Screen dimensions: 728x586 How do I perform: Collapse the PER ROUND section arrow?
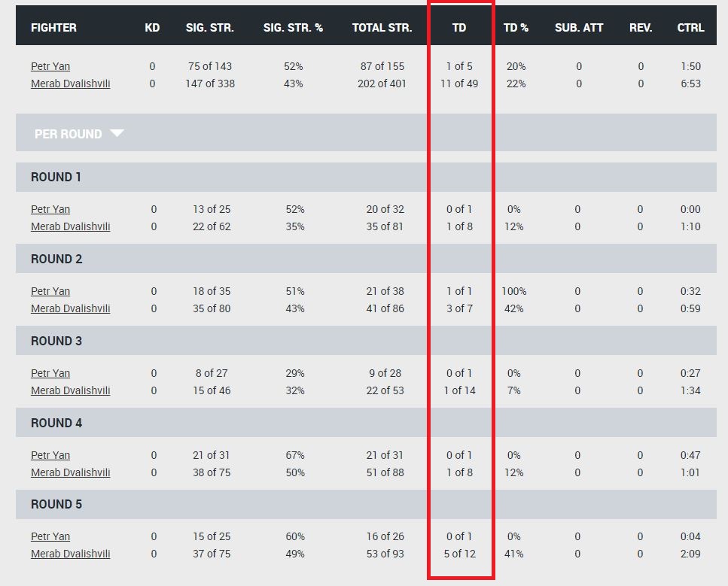pos(117,133)
